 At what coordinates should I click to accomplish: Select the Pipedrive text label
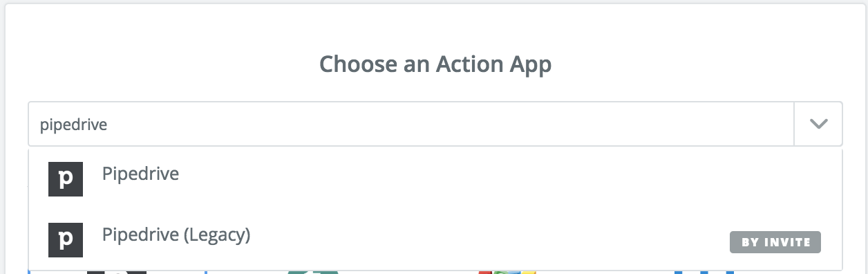140,174
